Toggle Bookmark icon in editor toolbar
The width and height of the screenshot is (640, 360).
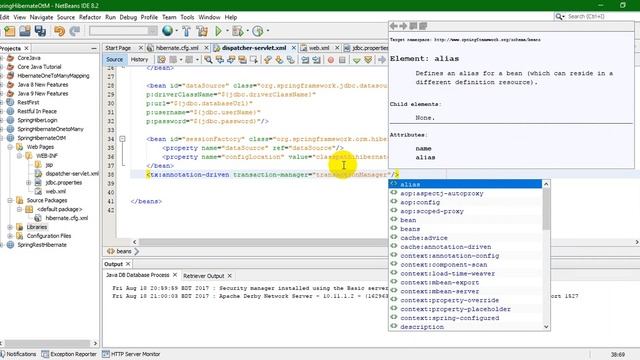coord(291,60)
